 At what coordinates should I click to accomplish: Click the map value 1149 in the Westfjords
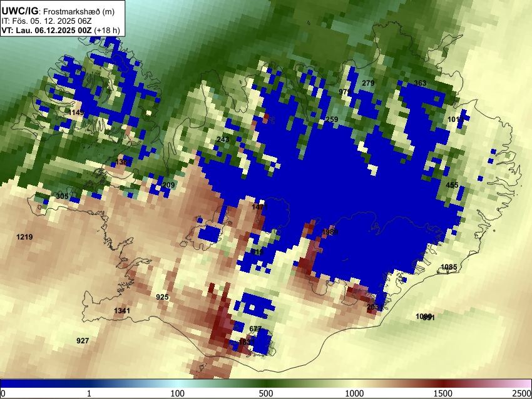click(x=76, y=112)
